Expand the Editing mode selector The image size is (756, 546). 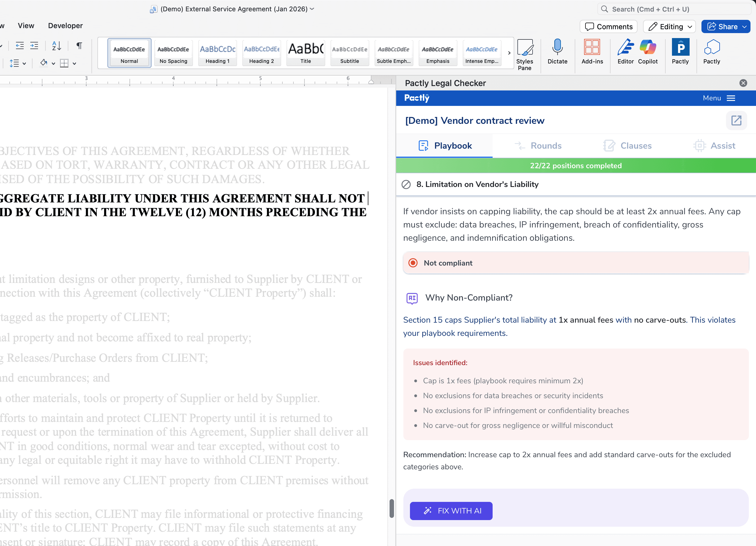(x=690, y=26)
